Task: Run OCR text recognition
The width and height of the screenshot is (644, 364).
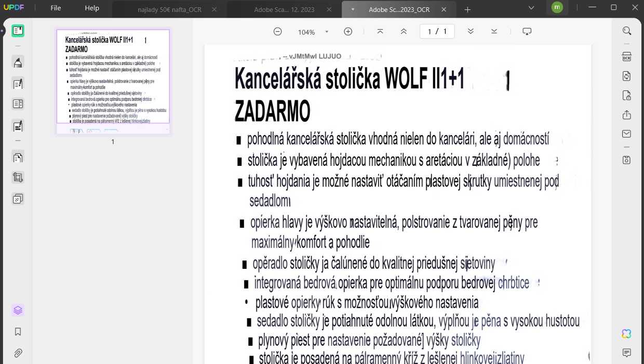Action: 627,57
